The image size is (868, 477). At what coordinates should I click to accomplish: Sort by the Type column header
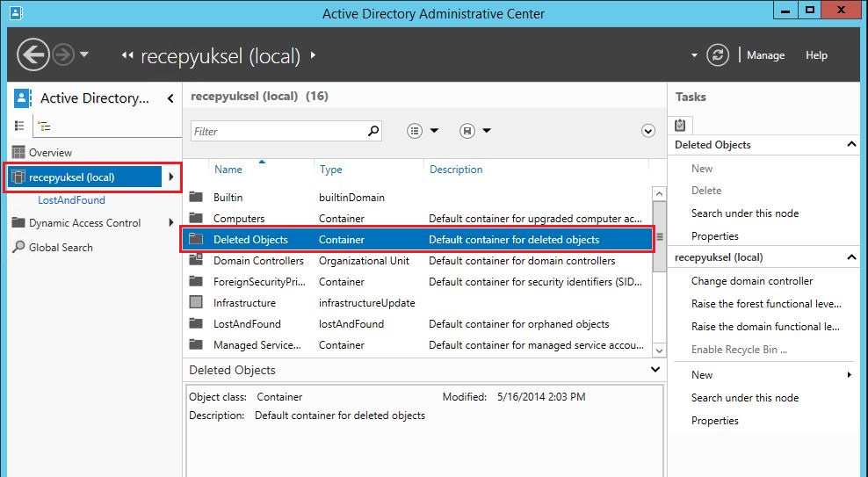click(330, 170)
